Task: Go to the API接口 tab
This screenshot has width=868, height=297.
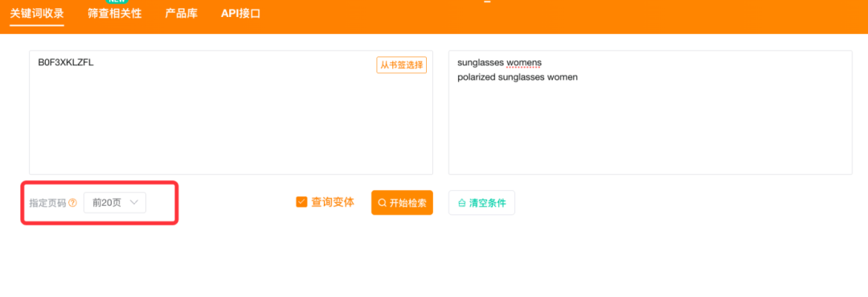Action: [x=240, y=14]
